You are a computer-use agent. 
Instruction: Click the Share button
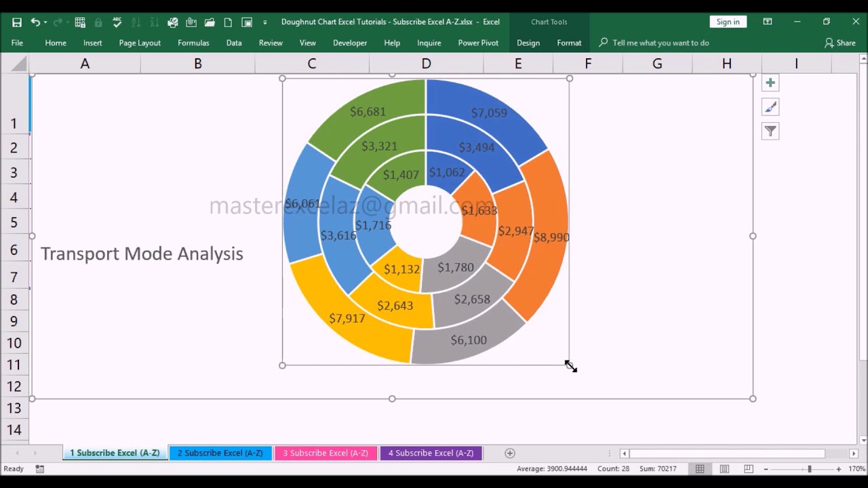840,43
